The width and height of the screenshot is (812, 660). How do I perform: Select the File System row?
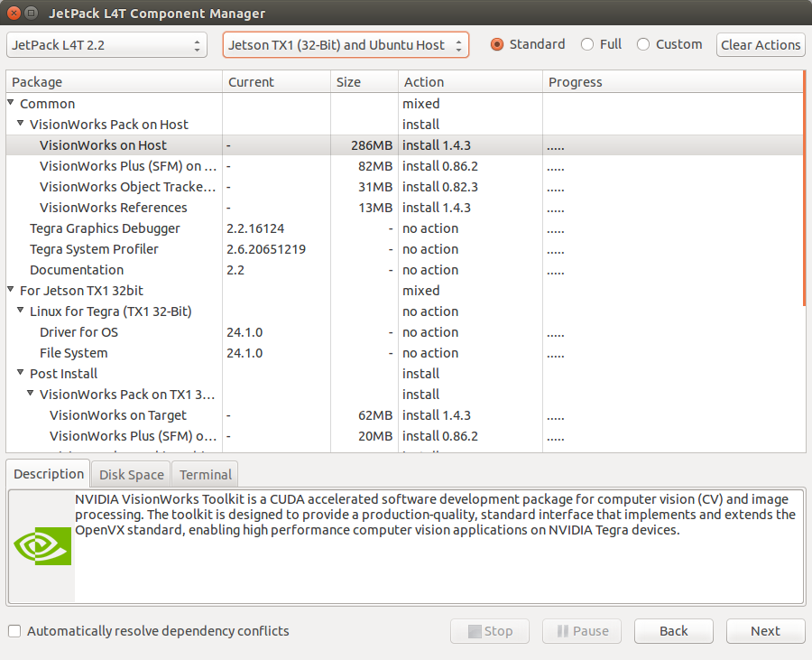[404, 352]
